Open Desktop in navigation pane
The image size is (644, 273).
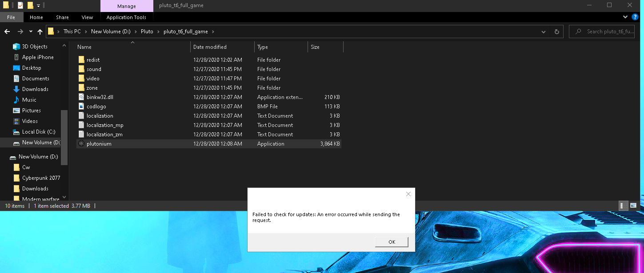32,68
